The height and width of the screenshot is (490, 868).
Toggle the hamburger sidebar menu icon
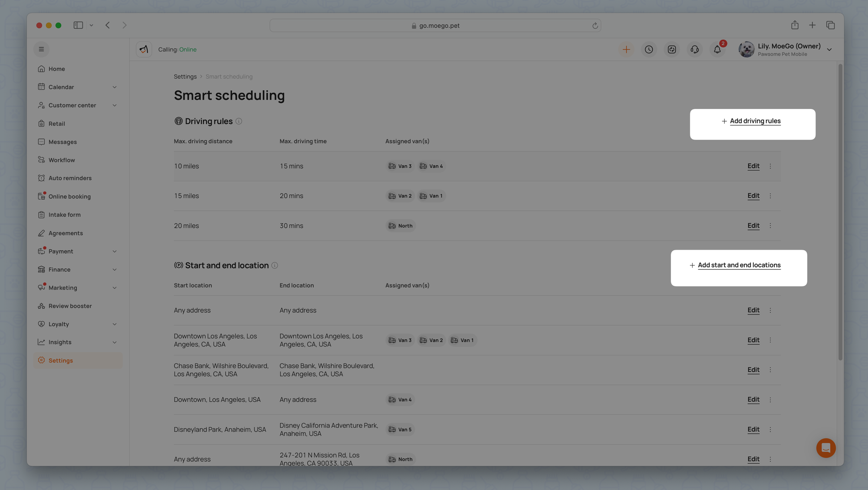pyautogui.click(x=41, y=49)
